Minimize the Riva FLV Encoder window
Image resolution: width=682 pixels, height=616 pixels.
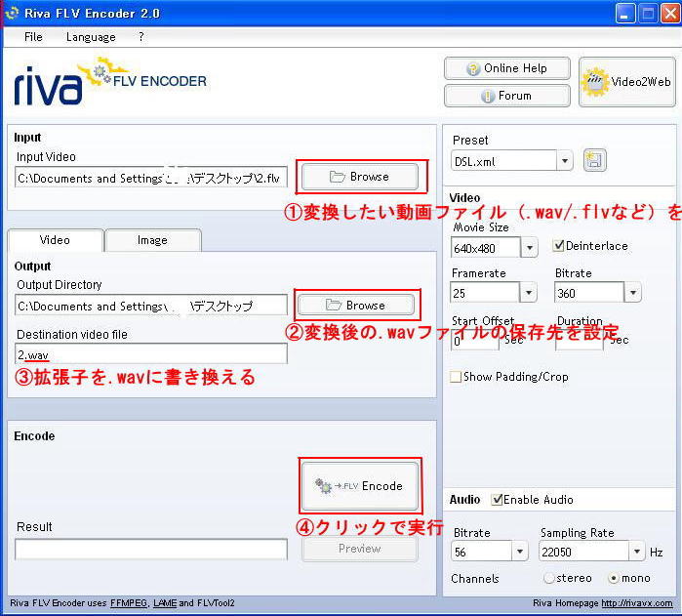625,14
